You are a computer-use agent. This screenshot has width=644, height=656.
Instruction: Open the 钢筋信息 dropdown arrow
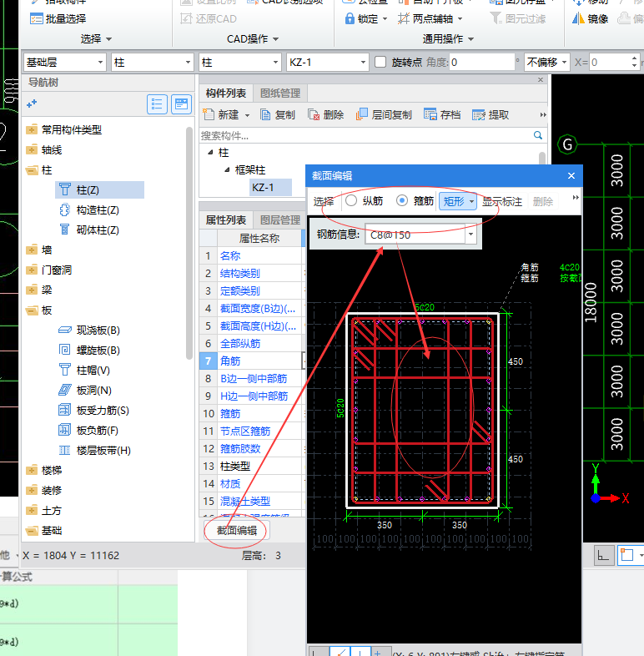(470, 235)
